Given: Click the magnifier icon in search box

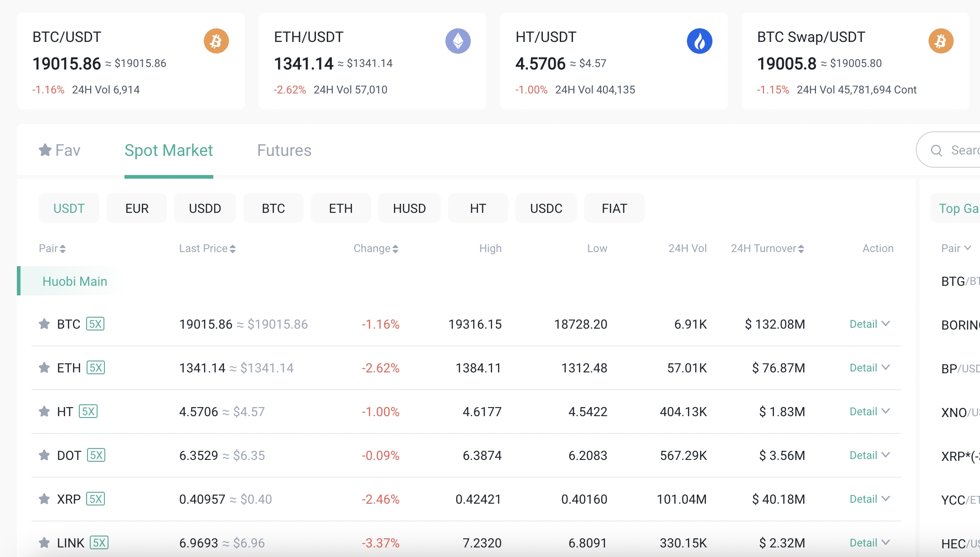Looking at the screenshot, I should click(x=936, y=150).
